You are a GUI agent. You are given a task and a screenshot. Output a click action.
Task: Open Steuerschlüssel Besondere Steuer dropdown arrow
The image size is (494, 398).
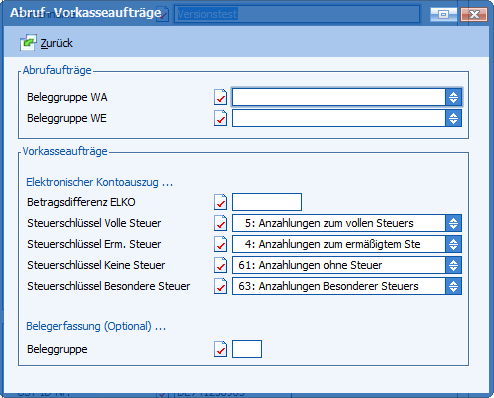[x=453, y=286]
